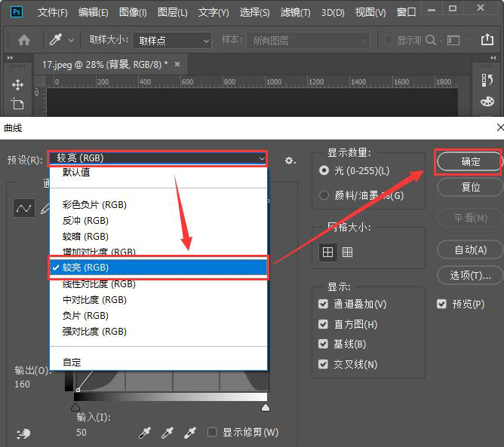Click the curve control point at bottom left
Image resolution: width=504 pixels, height=447 pixels.
point(78,390)
